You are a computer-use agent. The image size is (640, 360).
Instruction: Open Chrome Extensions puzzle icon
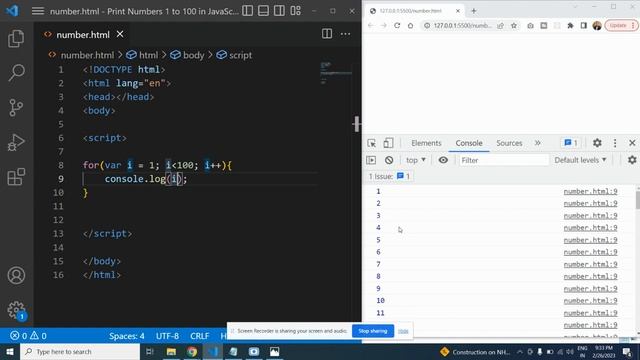(x=570, y=25)
